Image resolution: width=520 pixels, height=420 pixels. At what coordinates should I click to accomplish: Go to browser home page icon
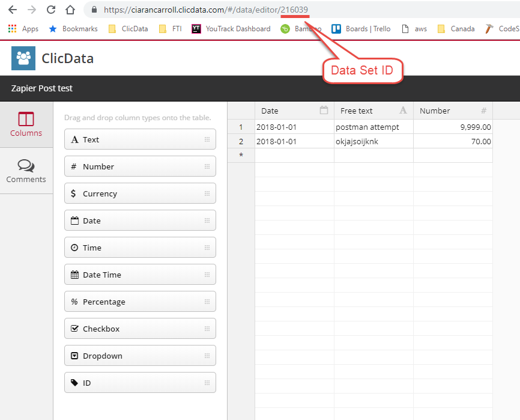(70, 10)
